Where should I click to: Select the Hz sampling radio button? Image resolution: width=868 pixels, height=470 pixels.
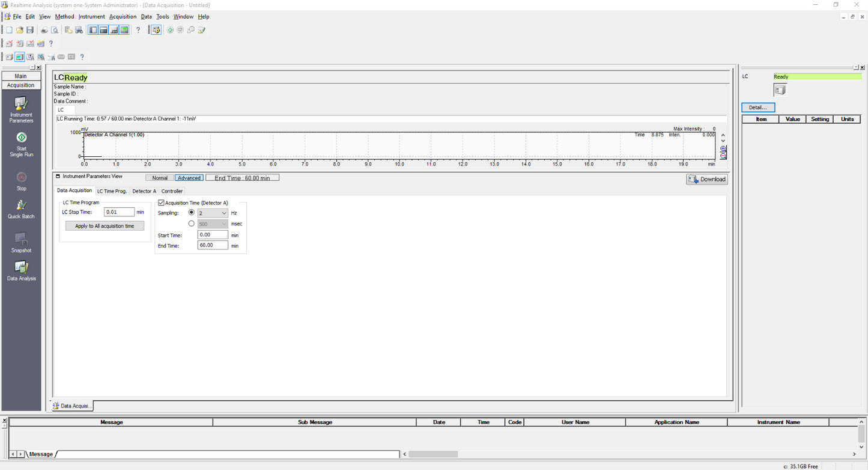pos(192,213)
